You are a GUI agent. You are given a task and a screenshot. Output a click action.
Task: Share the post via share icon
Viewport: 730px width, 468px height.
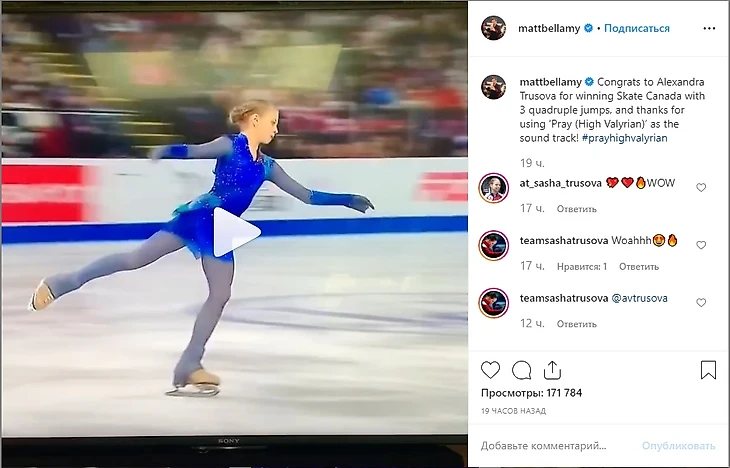552,370
